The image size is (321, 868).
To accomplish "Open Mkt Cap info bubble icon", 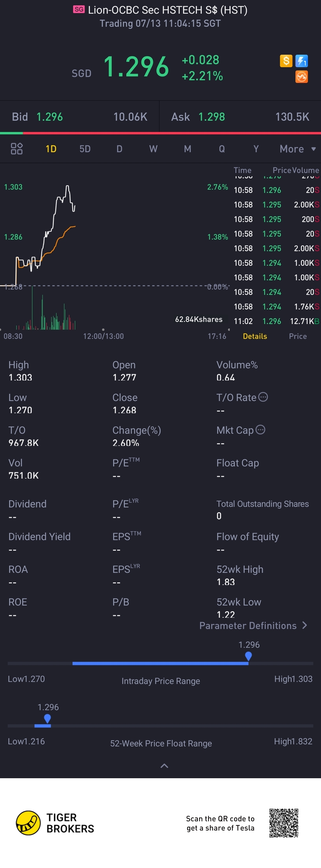I will click(x=260, y=430).
